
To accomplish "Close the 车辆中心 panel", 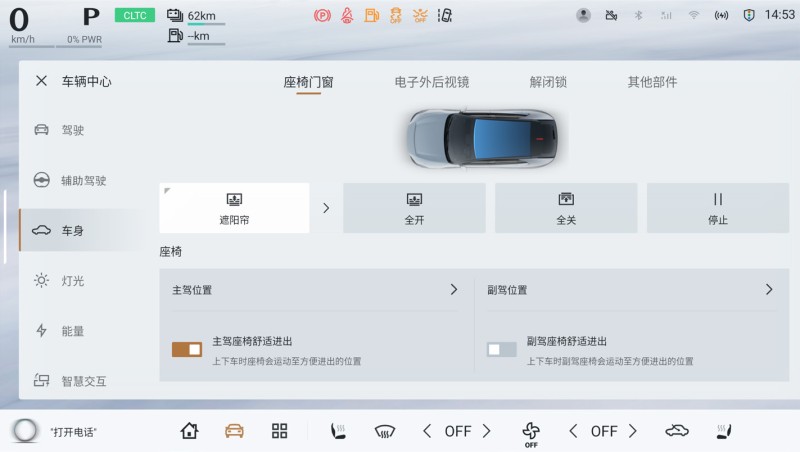I will [x=41, y=81].
